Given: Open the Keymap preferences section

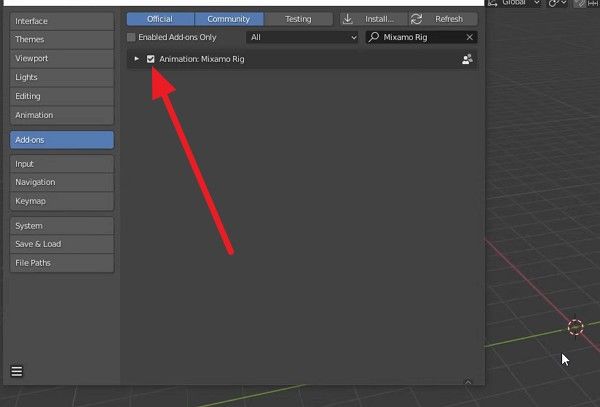Looking at the screenshot, I should tap(62, 201).
